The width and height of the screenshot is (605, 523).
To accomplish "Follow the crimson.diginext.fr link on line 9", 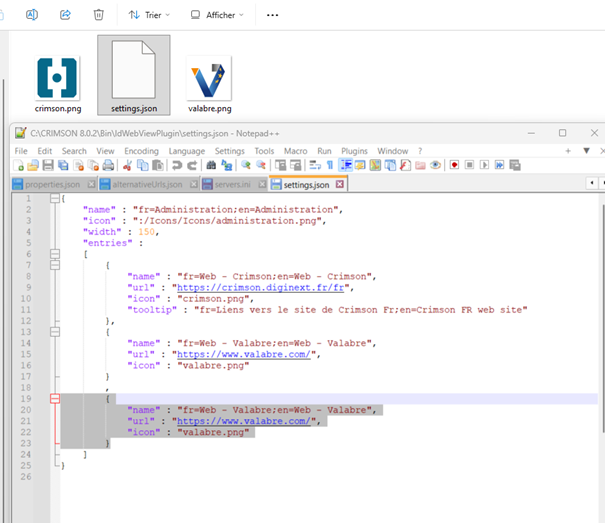I will coord(258,286).
